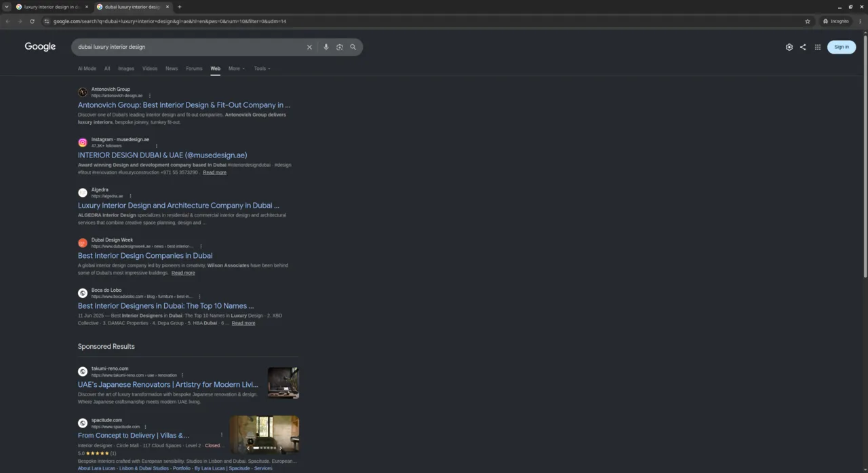The width and height of the screenshot is (868, 473).
Task: Open more options for Instagram musedesign.ae result
Action: click(157, 146)
